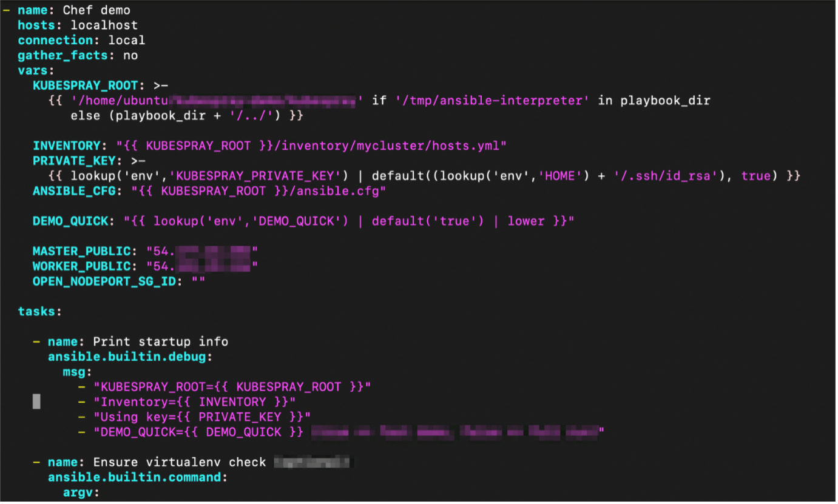Select the ansible.builtin.debug module name
The width and height of the screenshot is (838, 504).
124,357
